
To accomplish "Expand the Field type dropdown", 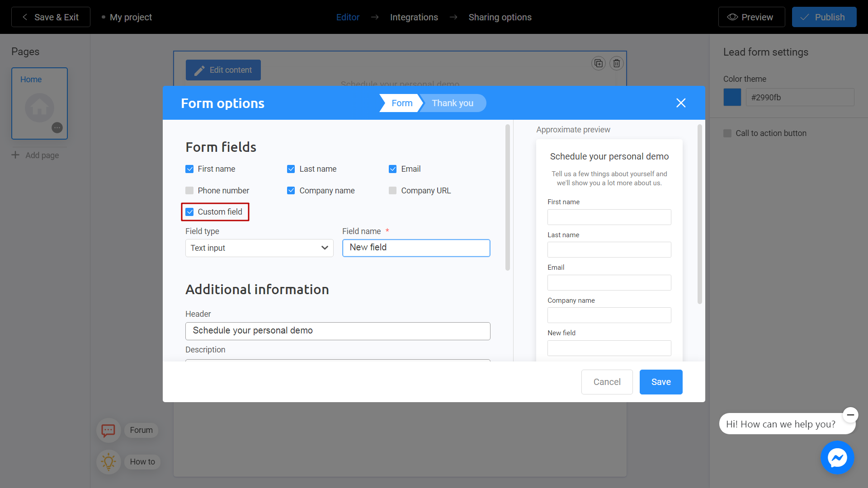I will point(259,247).
